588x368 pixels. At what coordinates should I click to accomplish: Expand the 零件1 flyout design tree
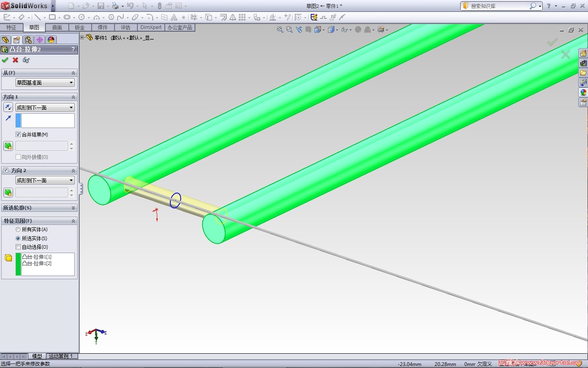tap(82, 38)
